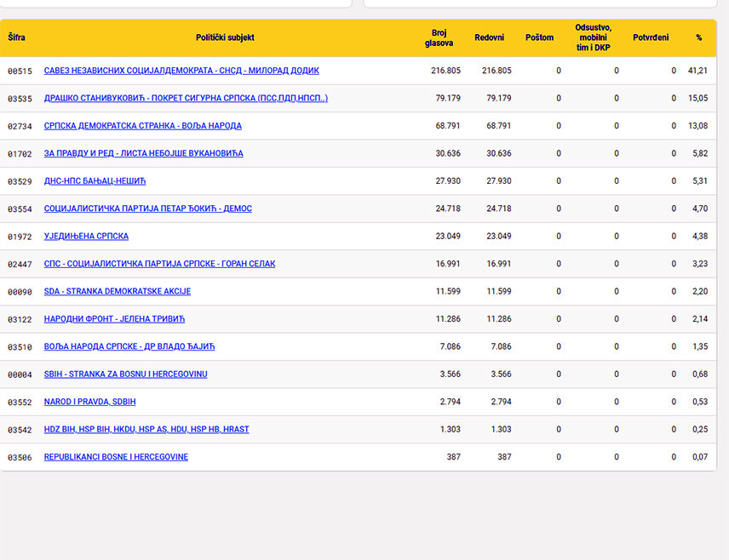Click the Politički subjekt column header
This screenshot has height=560, width=729.
tap(225, 37)
